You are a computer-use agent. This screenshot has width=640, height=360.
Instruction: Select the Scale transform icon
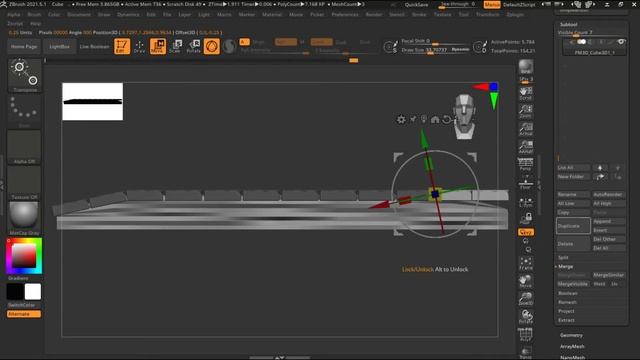[176, 47]
